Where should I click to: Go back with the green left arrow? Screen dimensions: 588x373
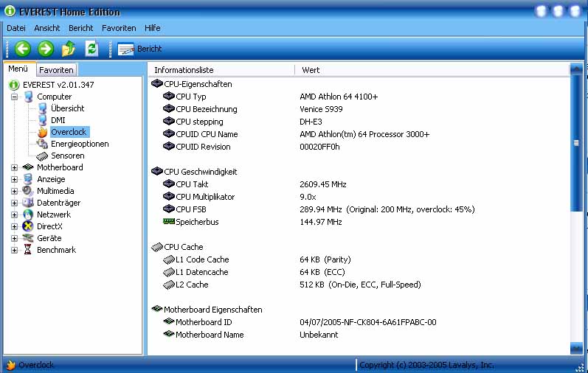point(23,49)
